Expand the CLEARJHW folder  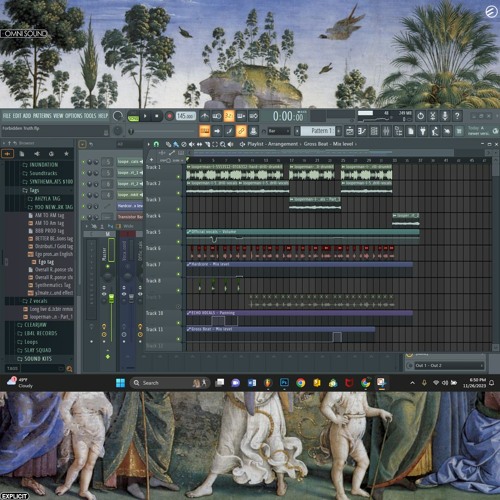(x=32, y=325)
